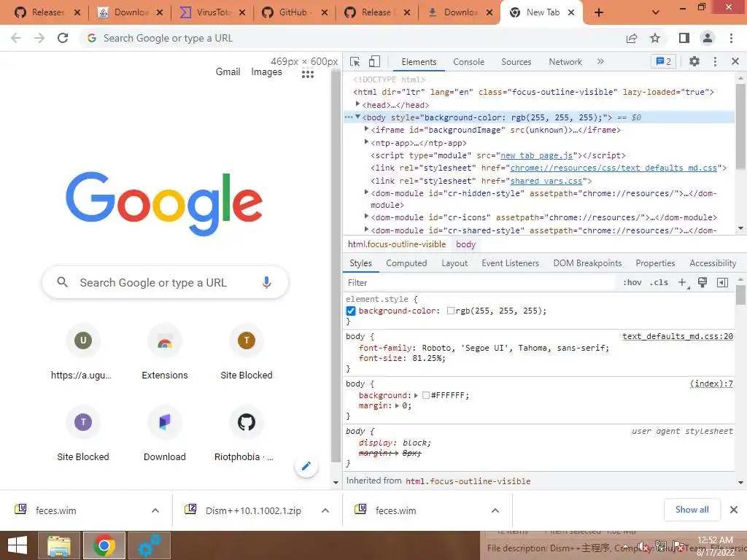
Task: Close the DevTools panel
Action: point(735,61)
